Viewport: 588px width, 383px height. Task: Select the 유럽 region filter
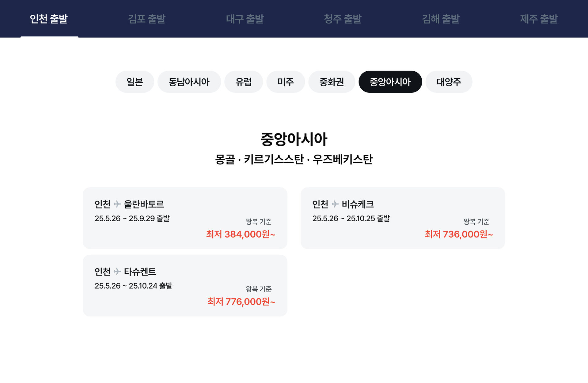(x=244, y=82)
